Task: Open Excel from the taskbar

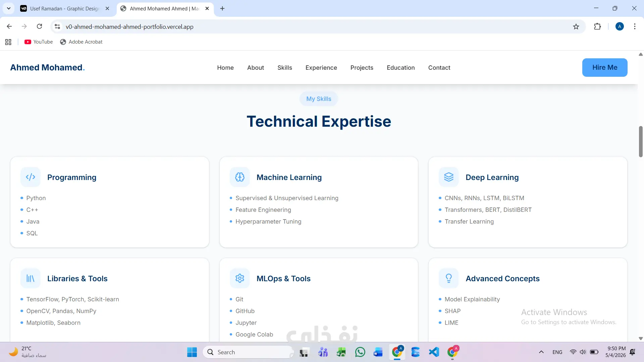Action: (341, 352)
